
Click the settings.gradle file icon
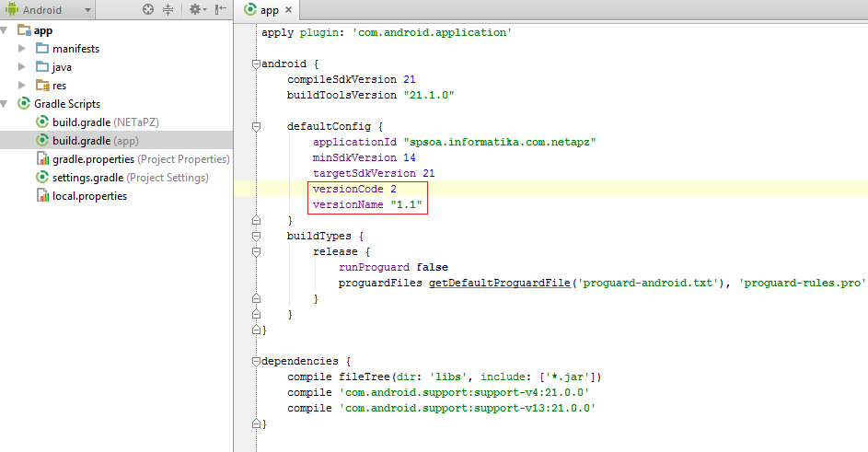coord(41,178)
